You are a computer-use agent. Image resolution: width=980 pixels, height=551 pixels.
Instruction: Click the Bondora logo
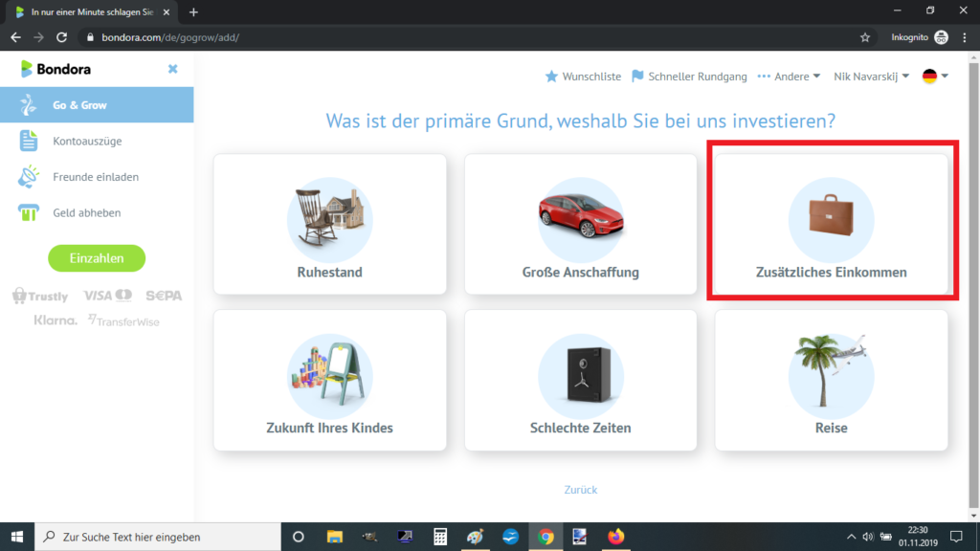pos(56,69)
